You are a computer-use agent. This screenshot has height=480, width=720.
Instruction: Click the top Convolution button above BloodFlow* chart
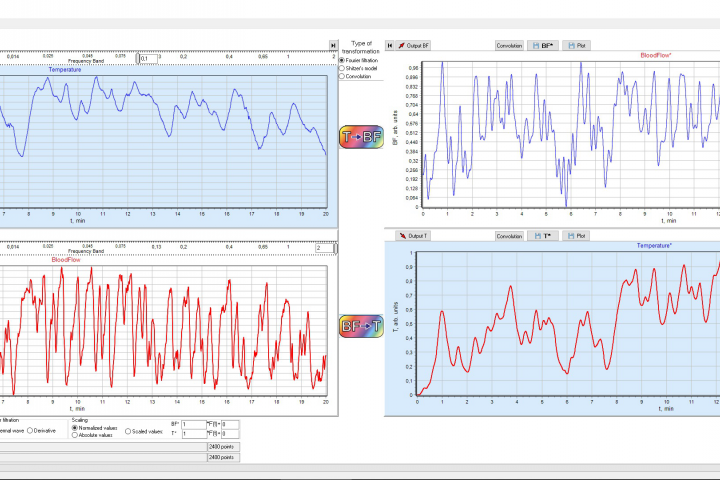coord(509,45)
